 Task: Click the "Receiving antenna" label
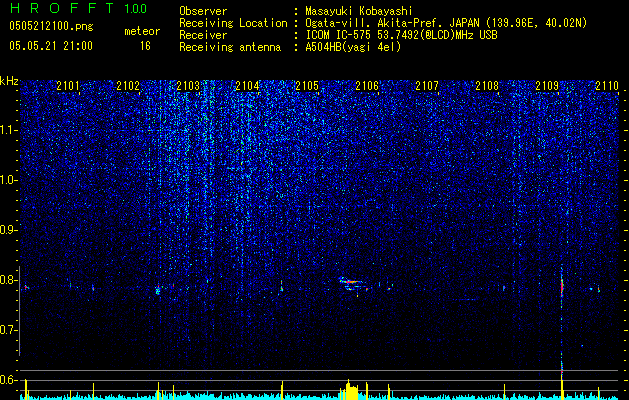(x=230, y=47)
